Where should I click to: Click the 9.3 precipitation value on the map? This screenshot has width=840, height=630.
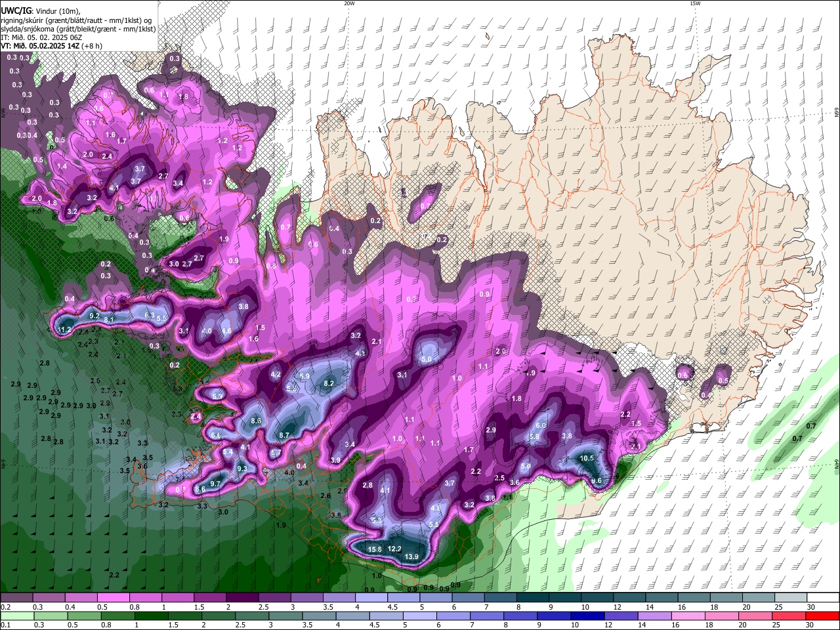242,469
